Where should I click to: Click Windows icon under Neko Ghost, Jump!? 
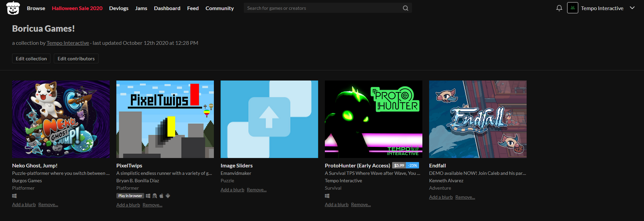click(14, 196)
